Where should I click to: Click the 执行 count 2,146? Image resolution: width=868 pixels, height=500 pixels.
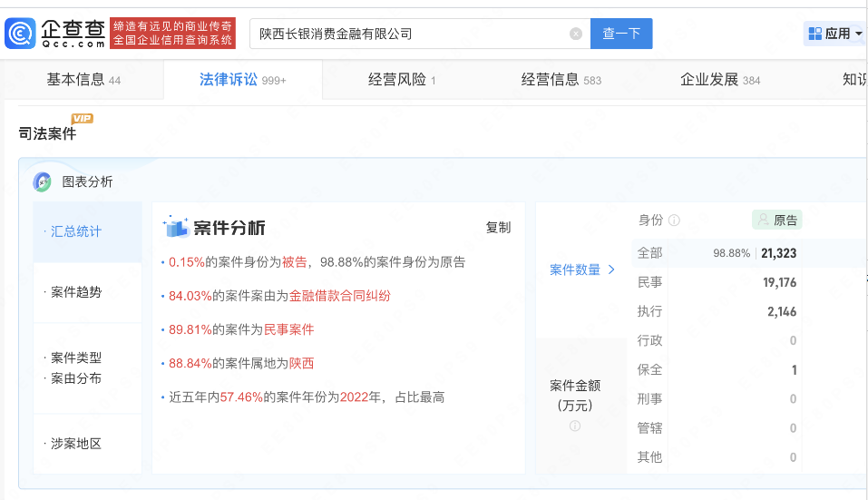click(x=782, y=312)
